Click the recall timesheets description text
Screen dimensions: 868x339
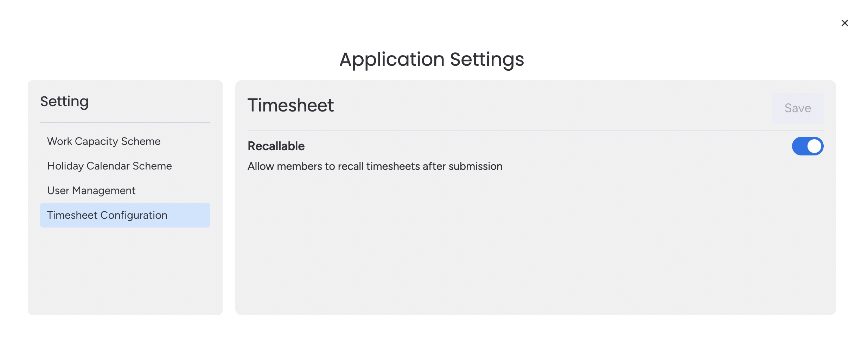[x=375, y=166]
